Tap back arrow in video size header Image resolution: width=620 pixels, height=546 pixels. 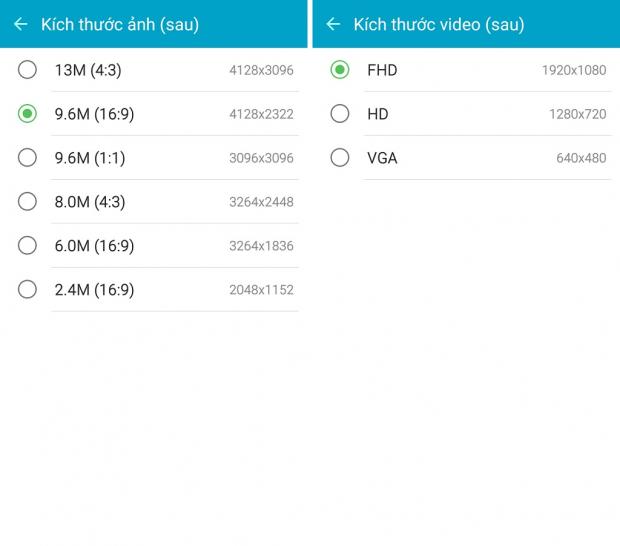tap(333, 24)
